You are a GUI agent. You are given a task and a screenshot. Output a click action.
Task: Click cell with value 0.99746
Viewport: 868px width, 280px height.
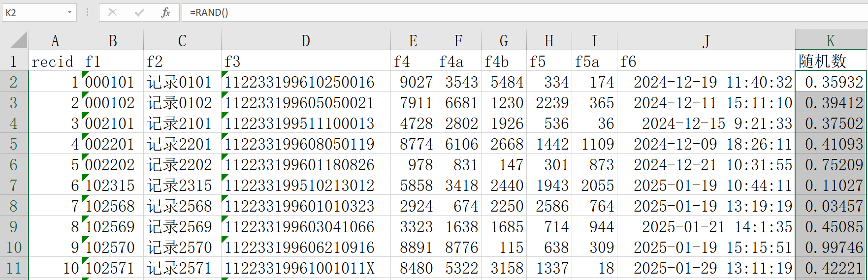click(830, 247)
